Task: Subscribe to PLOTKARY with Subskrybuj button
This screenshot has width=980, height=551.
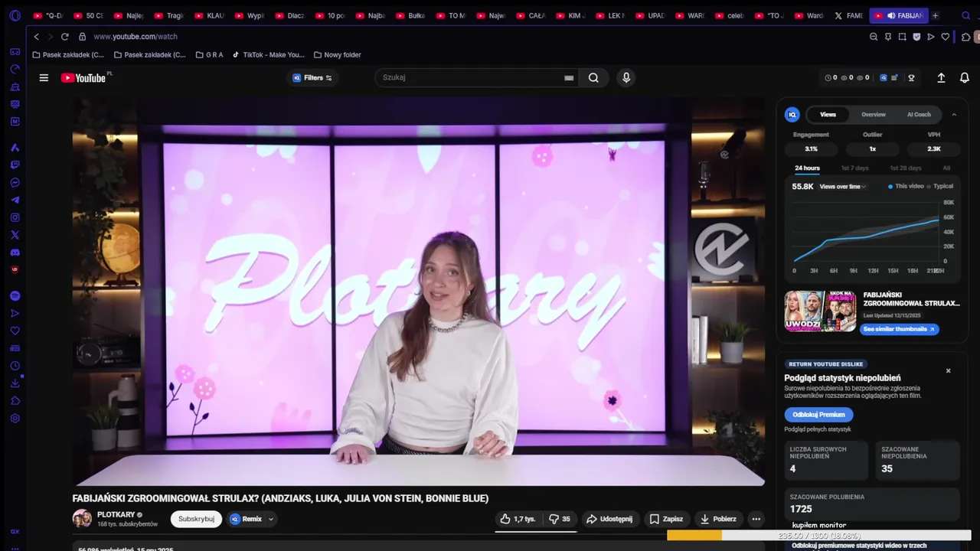Action: (196, 519)
